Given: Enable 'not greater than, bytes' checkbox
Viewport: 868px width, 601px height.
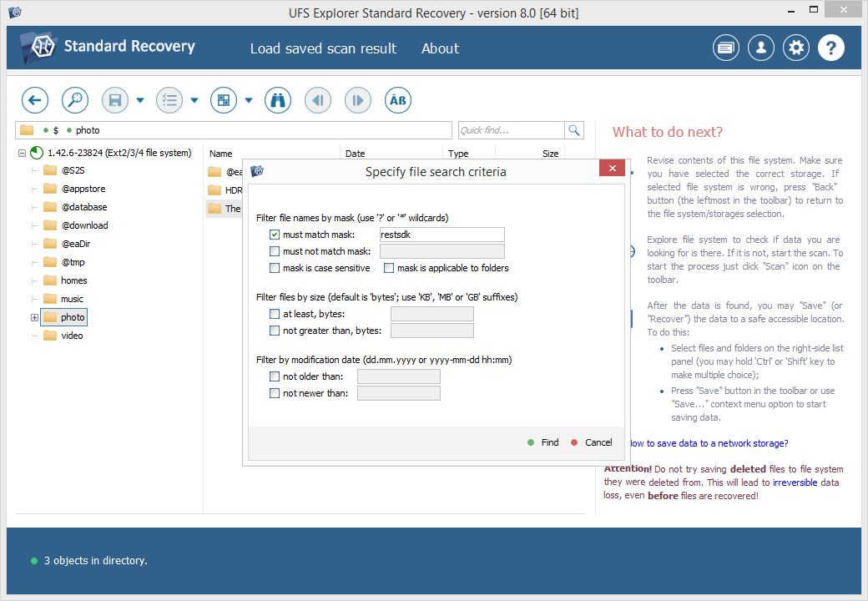Looking at the screenshot, I should pyautogui.click(x=275, y=331).
